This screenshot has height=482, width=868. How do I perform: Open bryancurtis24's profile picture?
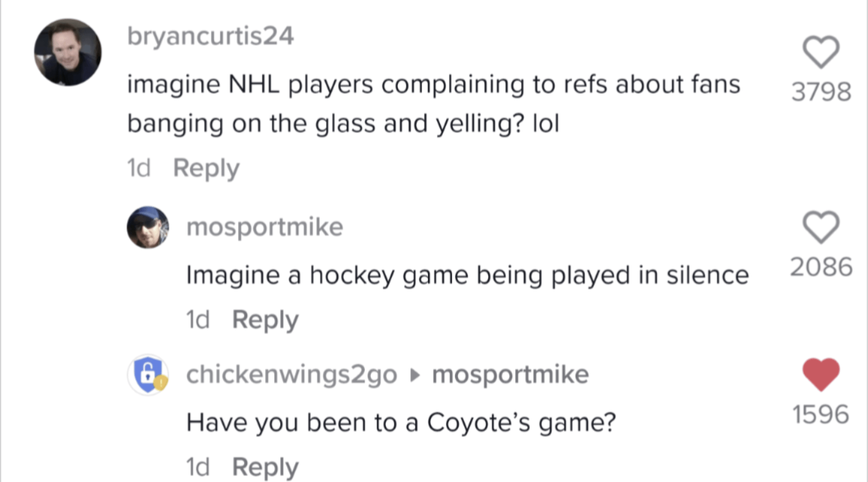tap(68, 52)
